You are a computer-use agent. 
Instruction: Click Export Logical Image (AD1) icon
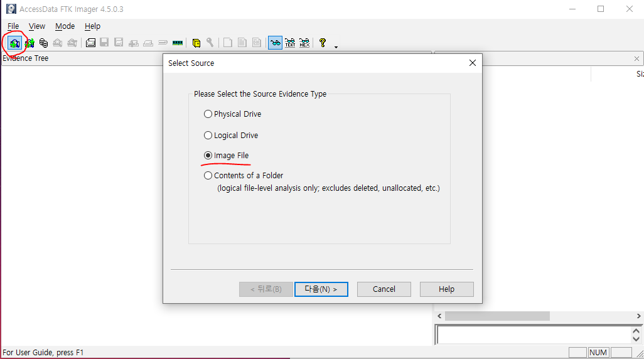(119, 42)
